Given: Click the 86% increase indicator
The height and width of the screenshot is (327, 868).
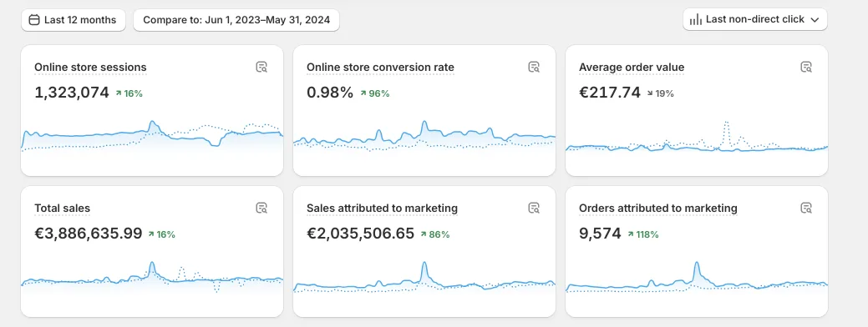Looking at the screenshot, I should tap(434, 234).
